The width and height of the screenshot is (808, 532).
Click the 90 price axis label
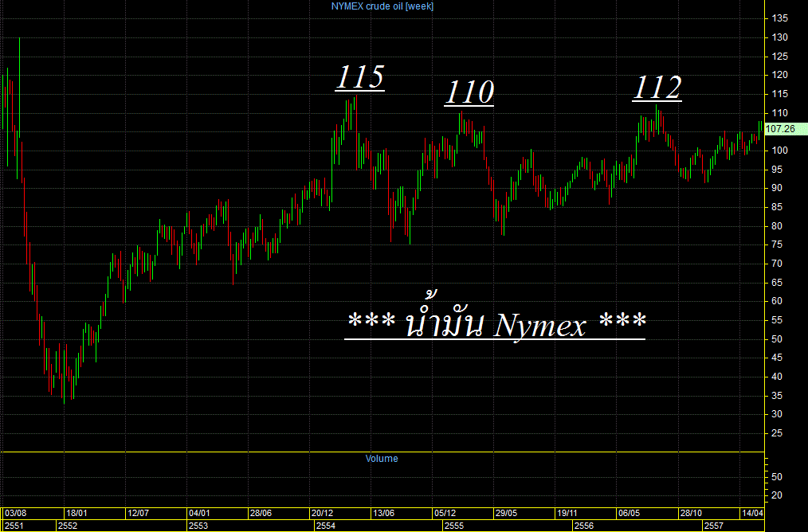(x=777, y=188)
